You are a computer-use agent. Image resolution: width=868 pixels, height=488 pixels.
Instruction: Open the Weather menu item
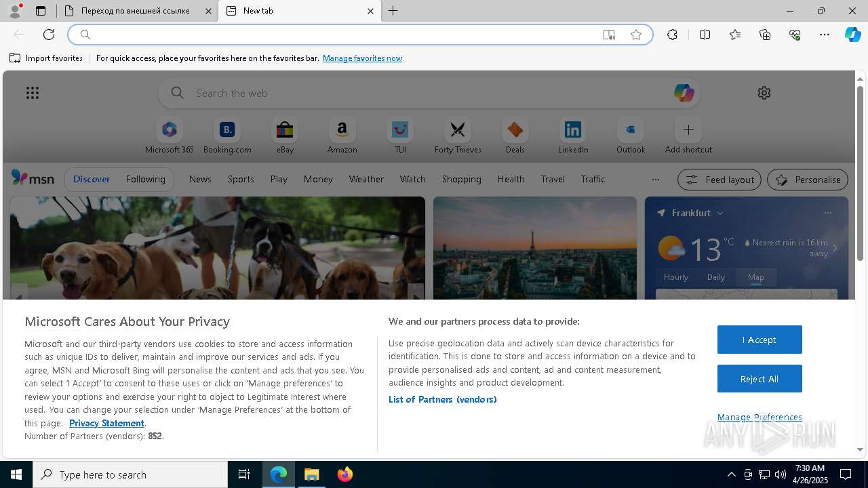click(366, 179)
